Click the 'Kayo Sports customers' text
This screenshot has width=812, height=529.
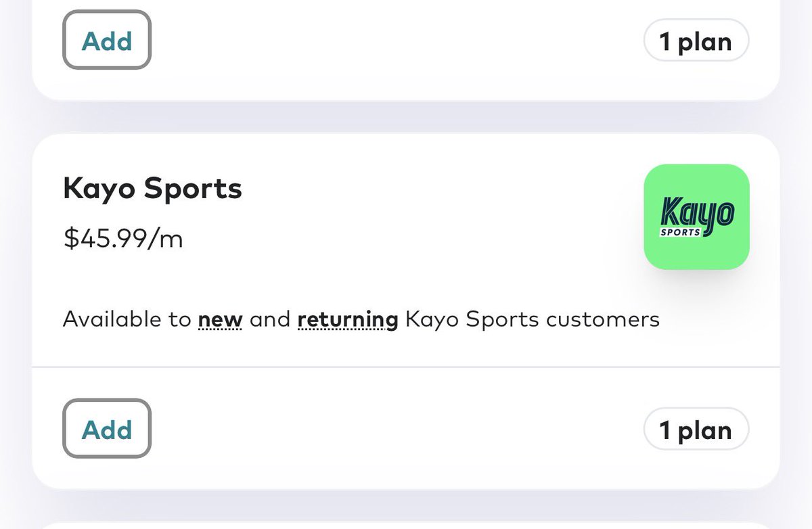click(533, 319)
